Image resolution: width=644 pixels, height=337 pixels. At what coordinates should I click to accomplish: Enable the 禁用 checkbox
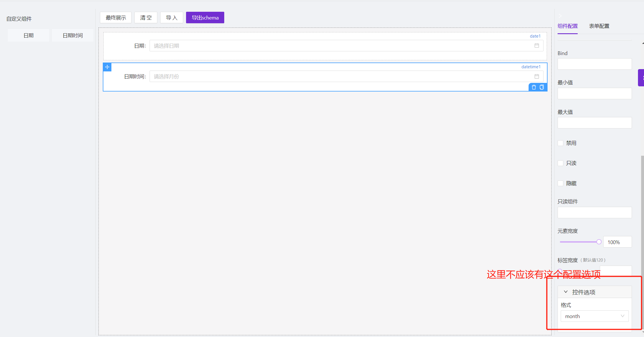(x=560, y=143)
